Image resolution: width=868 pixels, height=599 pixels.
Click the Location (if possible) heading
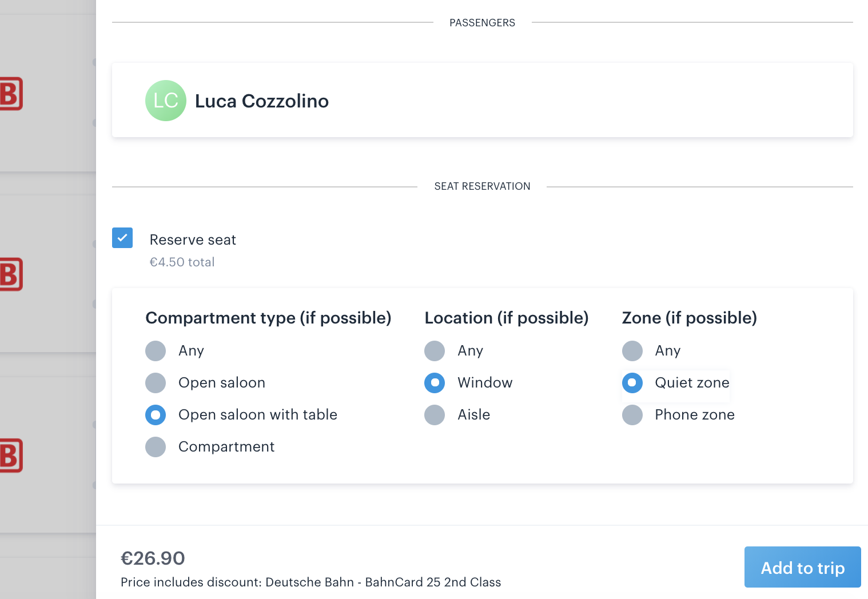[507, 318]
